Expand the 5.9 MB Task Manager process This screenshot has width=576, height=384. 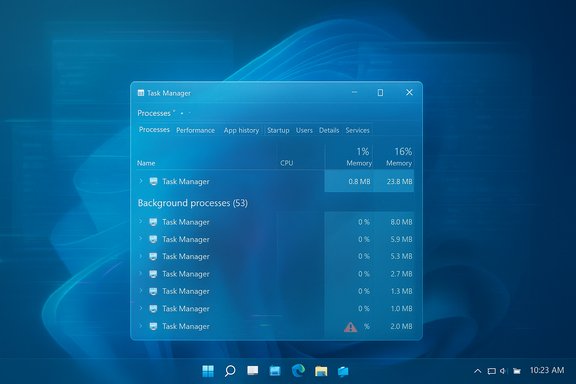click(141, 239)
